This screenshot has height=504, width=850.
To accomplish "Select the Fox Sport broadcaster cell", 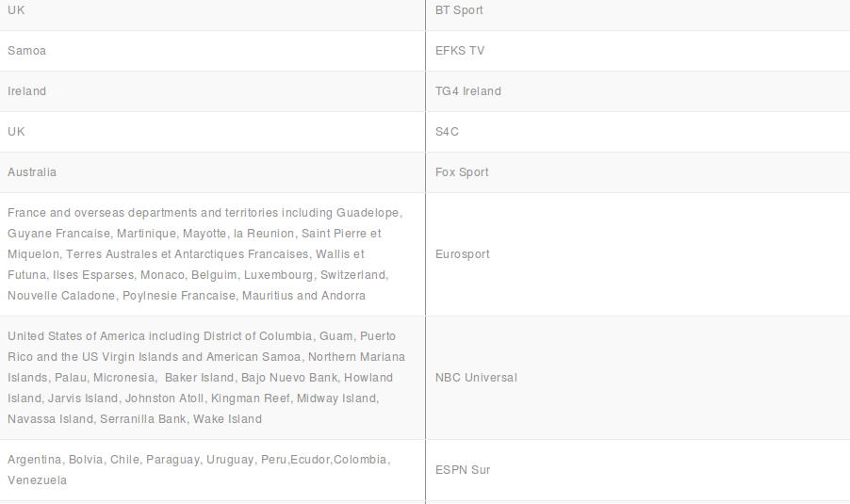I will pos(462,172).
